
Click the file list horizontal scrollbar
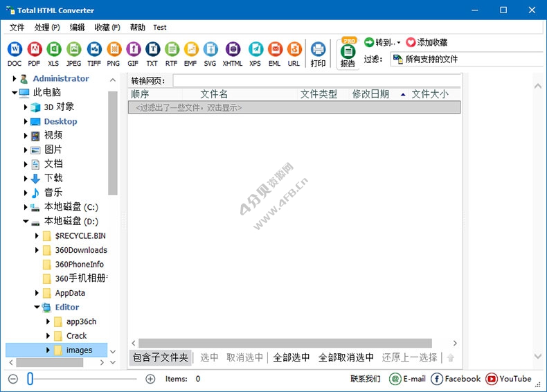tap(285, 343)
